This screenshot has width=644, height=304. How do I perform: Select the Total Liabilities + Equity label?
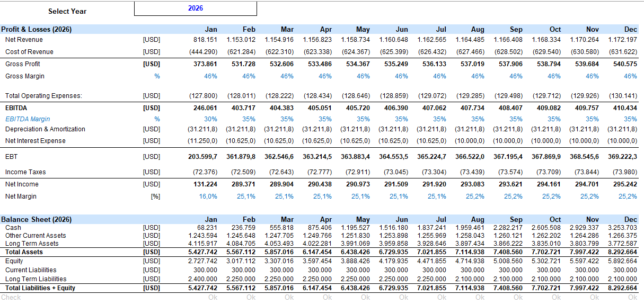(x=40, y=288)
